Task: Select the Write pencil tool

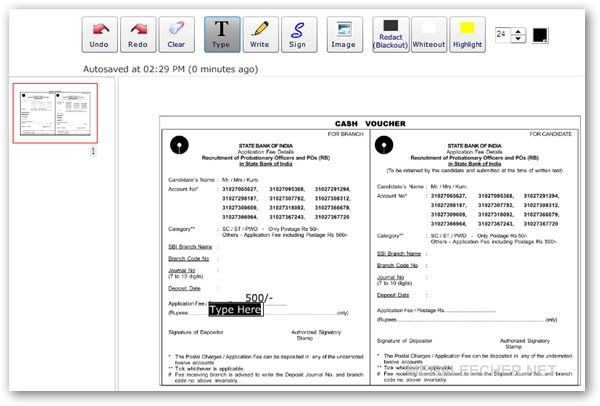Action: pos(260,34)
